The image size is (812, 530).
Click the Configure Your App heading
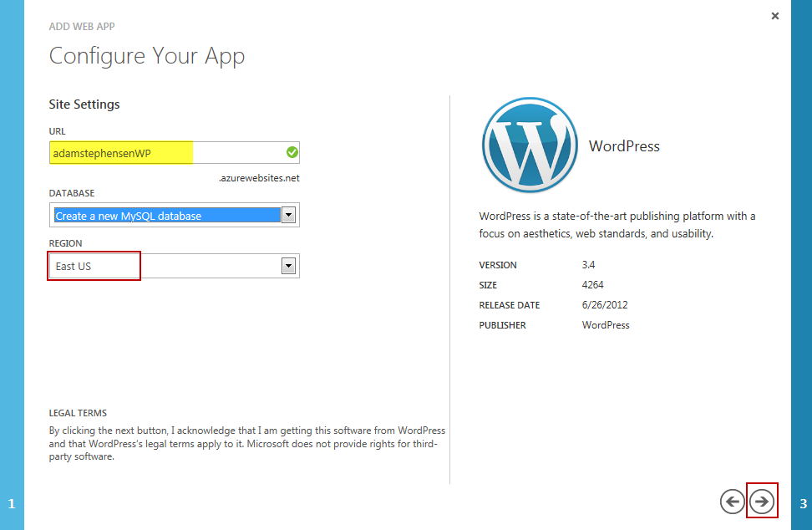point(147,56)
